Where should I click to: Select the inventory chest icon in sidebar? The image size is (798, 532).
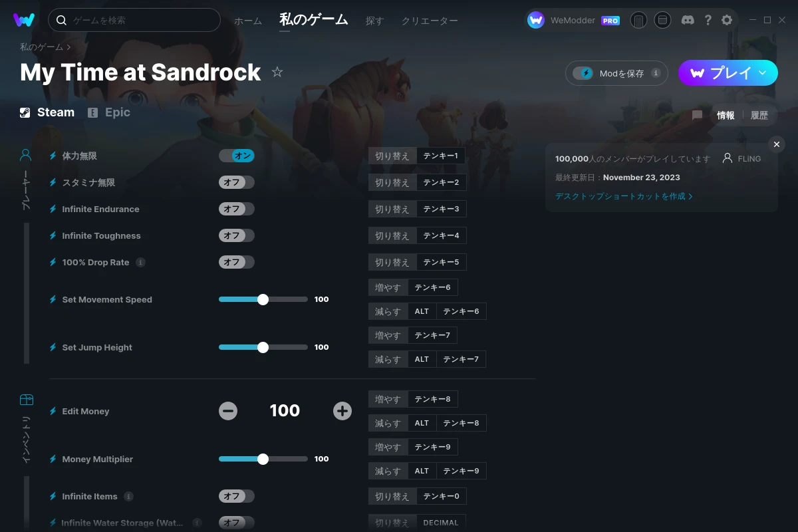(26, 400)
